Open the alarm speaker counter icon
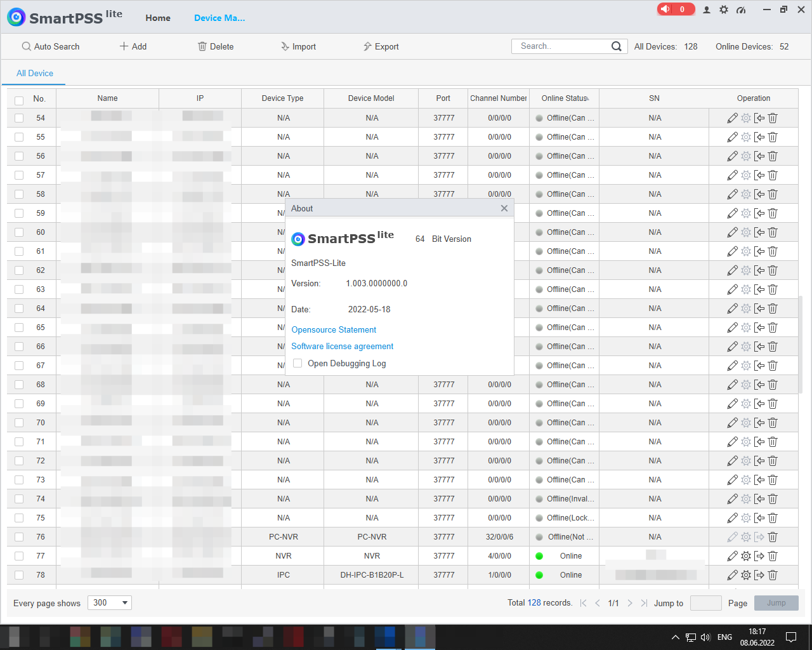 tap(676, 9)
